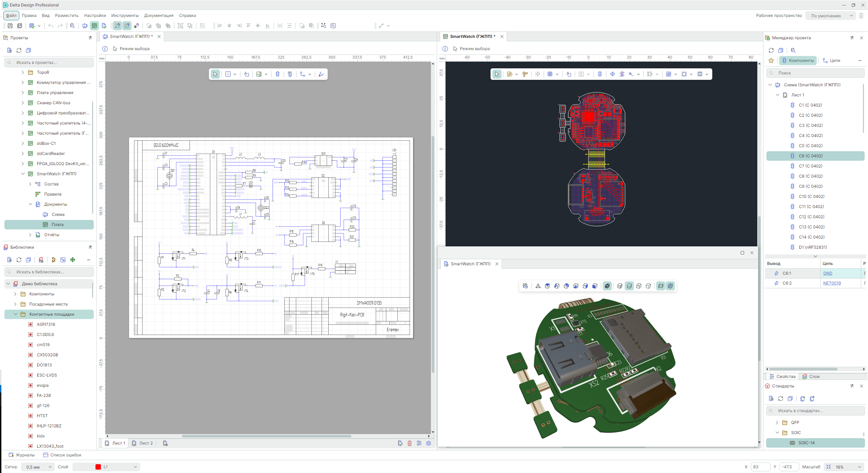Click the Искать в библиотеках search field
The height and width of the screenshot is (473, 868).
(x=49, y=272)
